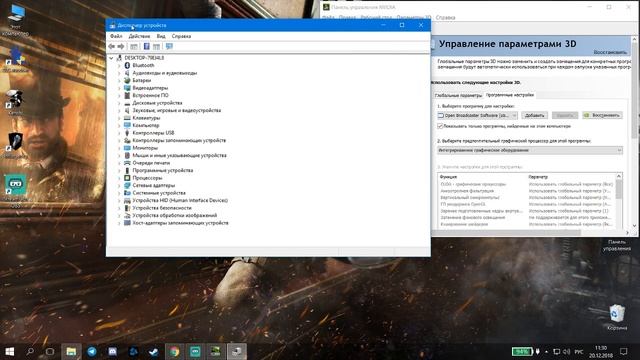This screenshot has height=360, width=640.
Task: Select Системные устройства row
Action: 159,193
